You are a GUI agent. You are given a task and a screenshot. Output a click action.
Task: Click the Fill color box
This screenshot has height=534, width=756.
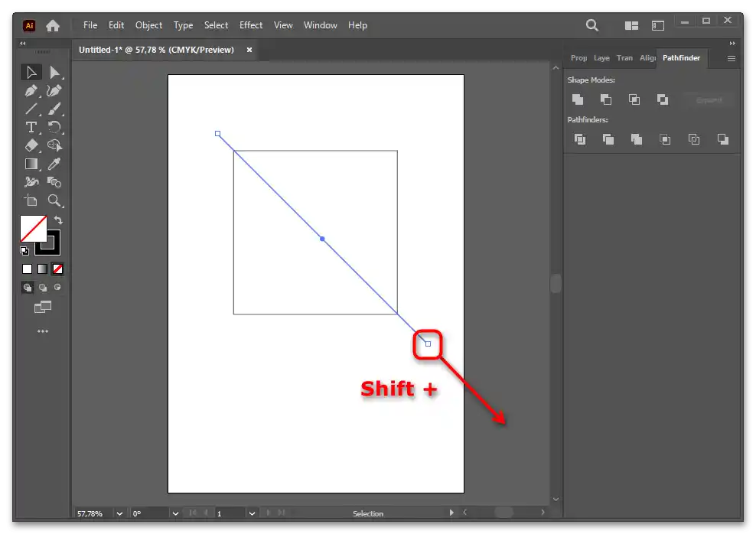[33, 229]
